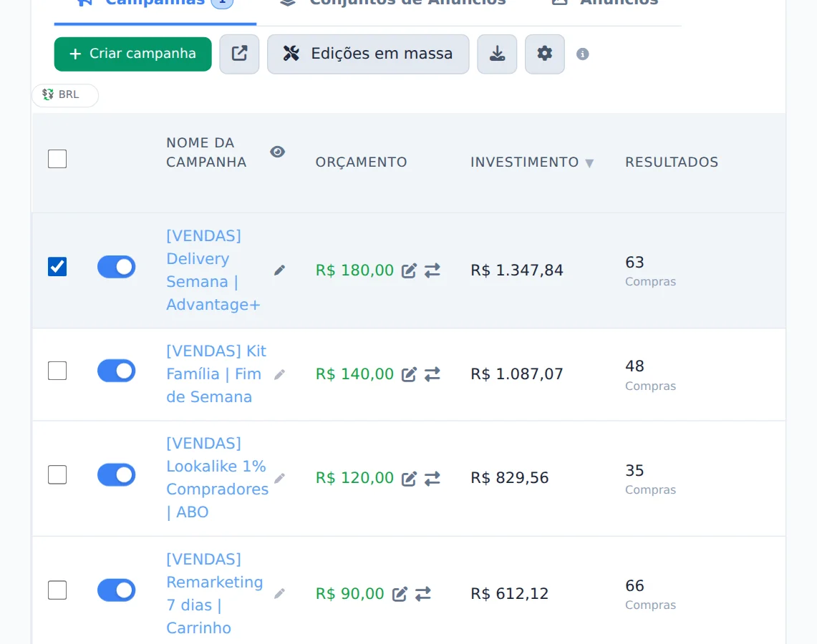817x644 pixels.
Task: Click the R$ 180,00 budget value
Action: point(355,270)
